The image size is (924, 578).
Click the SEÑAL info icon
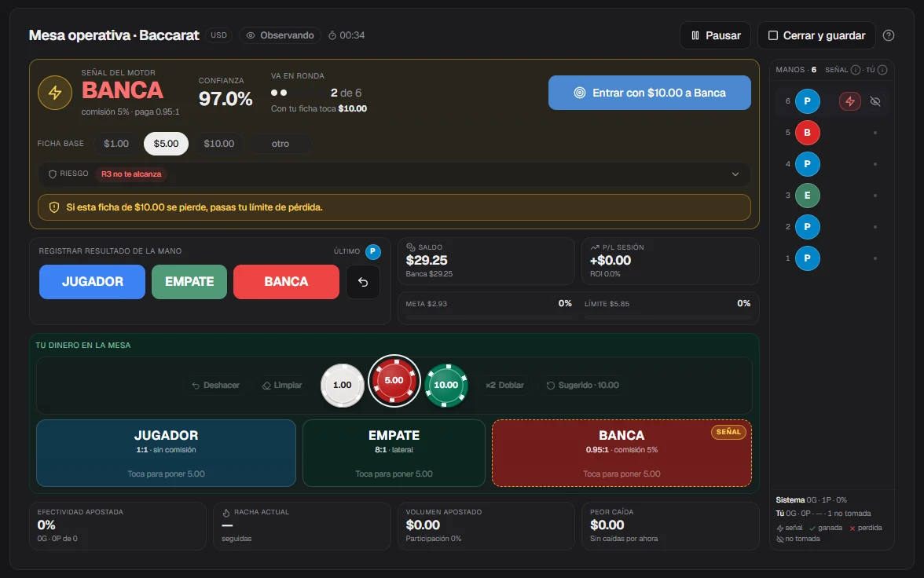pyautogui.click(x=856, y=70)
